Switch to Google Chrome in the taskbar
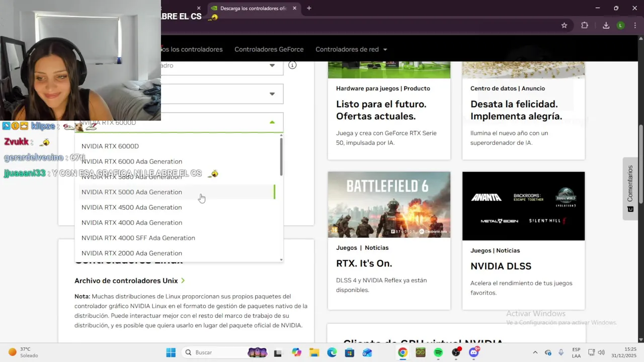 point(403,352)
